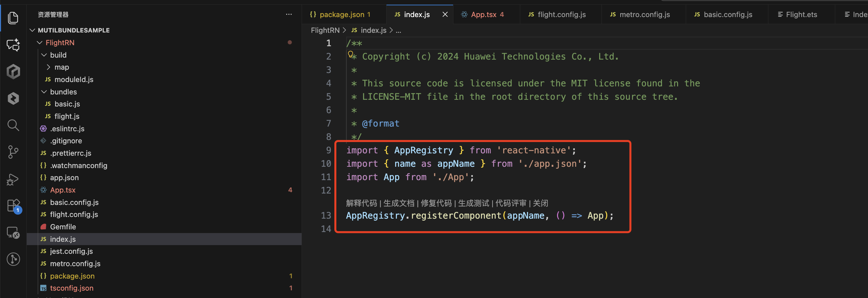
Task: Open .watchmanconfig in the explorer
Action: point(79,165)
